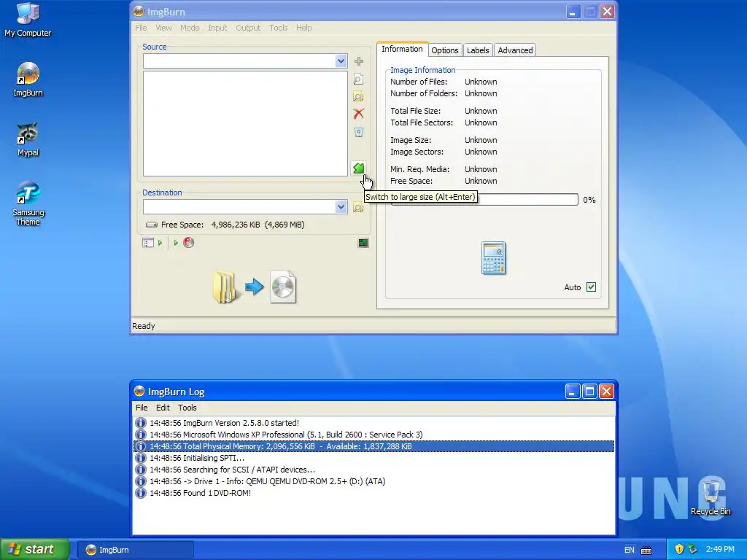747x560 pixels.
Task: Open Edit menu in ImgBurn Log window
Action: [163, 408]
